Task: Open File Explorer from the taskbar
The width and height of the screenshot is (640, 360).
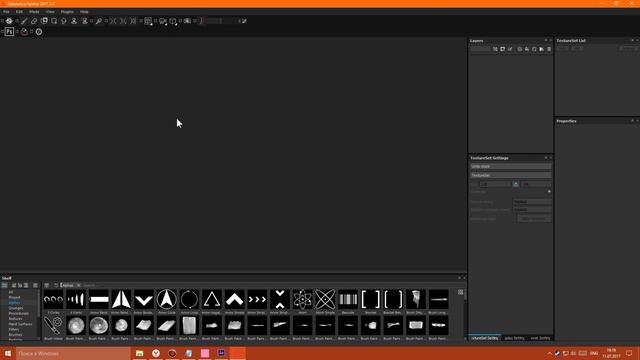Action: coord(140,353)
